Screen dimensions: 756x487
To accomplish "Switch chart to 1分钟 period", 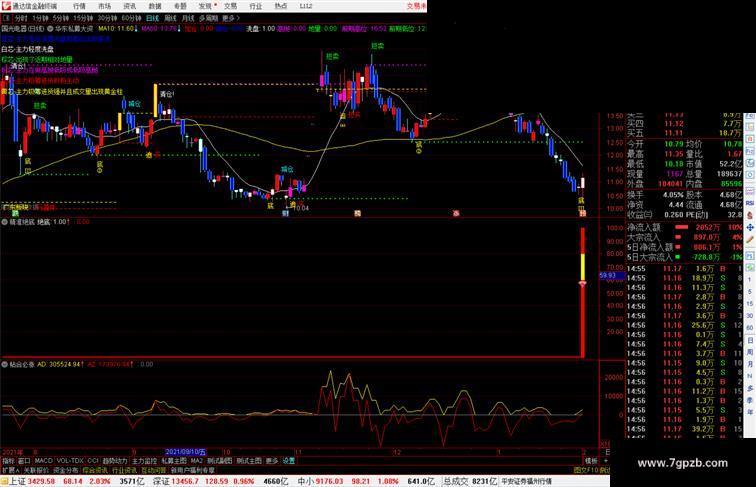I will coord(40,18).
